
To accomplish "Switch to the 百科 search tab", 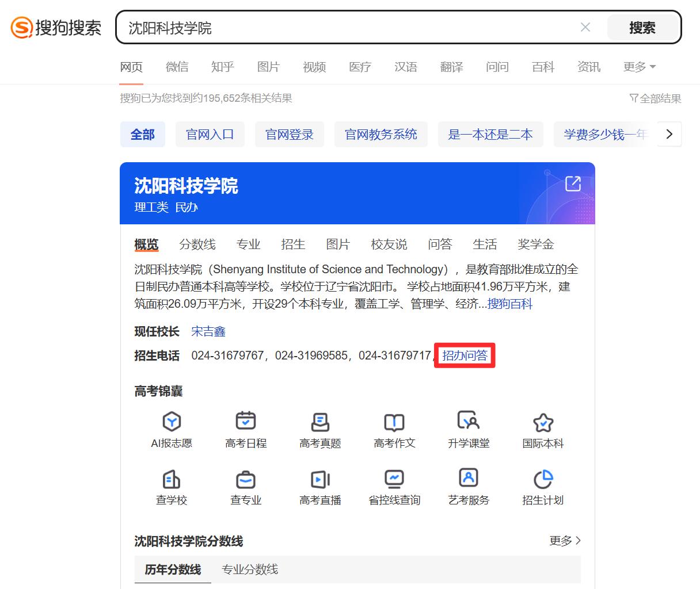I will [x=543, y=67].
